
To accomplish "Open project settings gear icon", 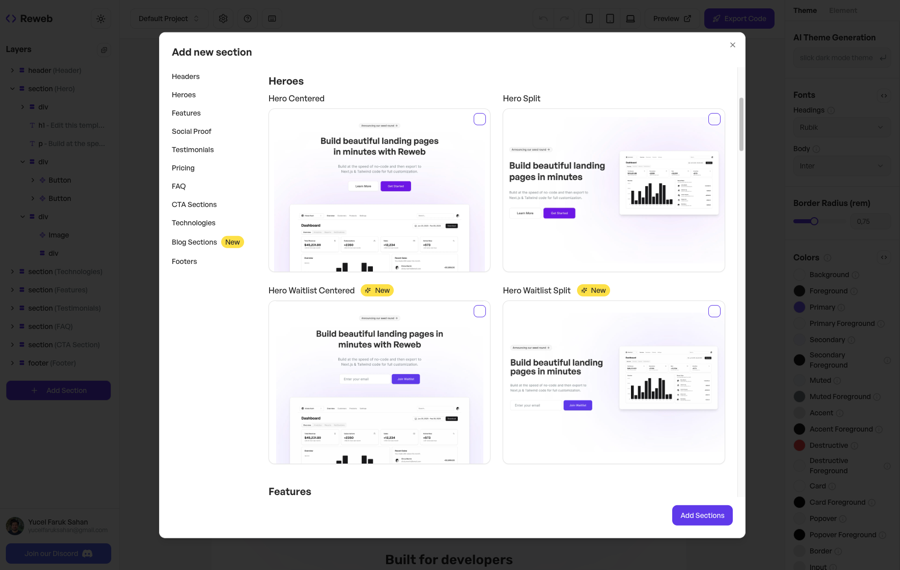I will pyautogui.click(x=223, y=18).
